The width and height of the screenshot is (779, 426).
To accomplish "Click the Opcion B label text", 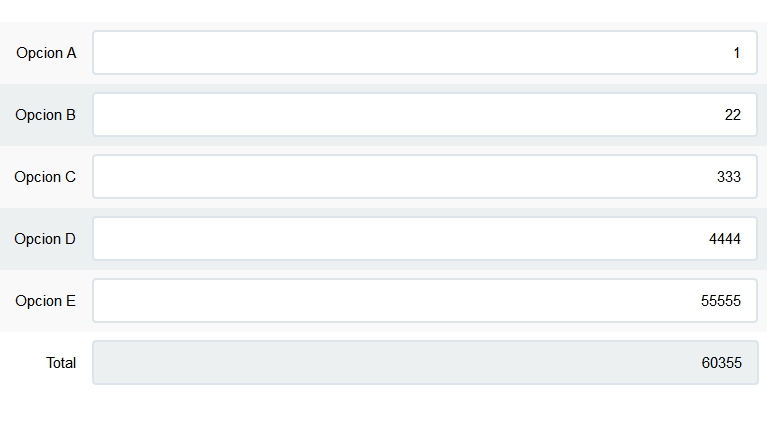I will pos(45,115).
